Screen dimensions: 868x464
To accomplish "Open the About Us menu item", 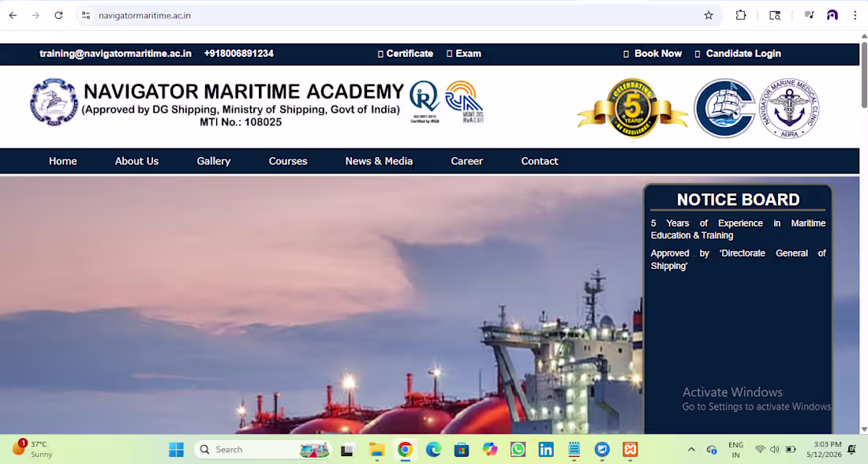I will 137,161.
